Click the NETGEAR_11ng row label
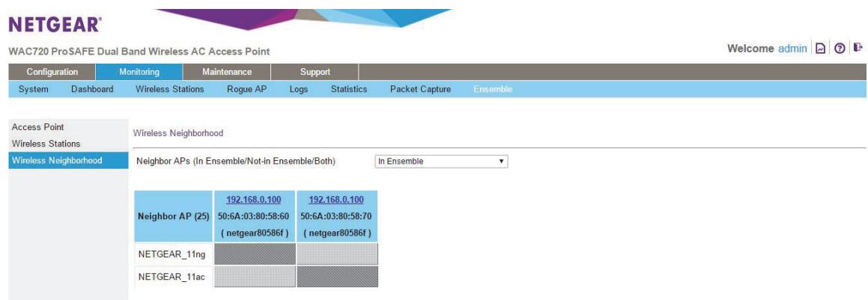 pyautogui.click(x=173, y=254)
